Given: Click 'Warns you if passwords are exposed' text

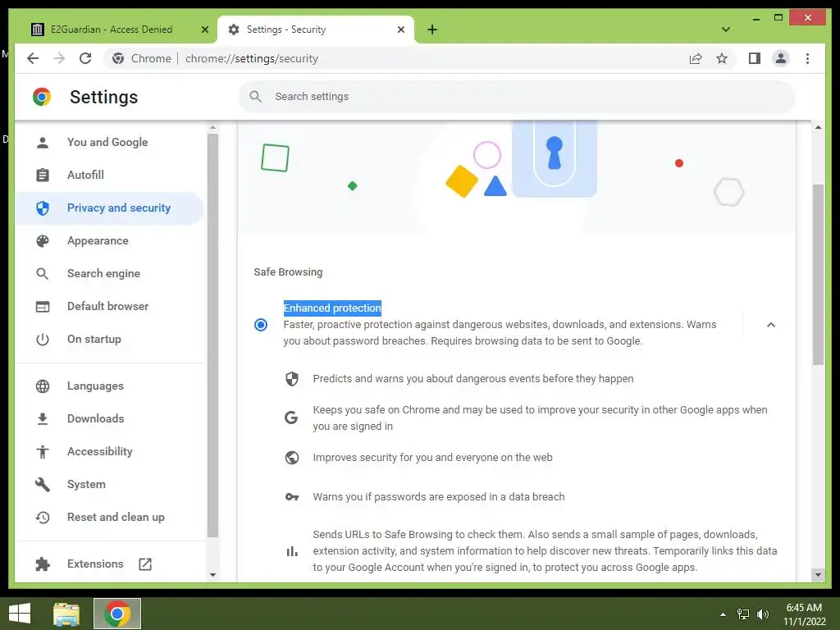Looking at the screenshot, I should [439, 497].
